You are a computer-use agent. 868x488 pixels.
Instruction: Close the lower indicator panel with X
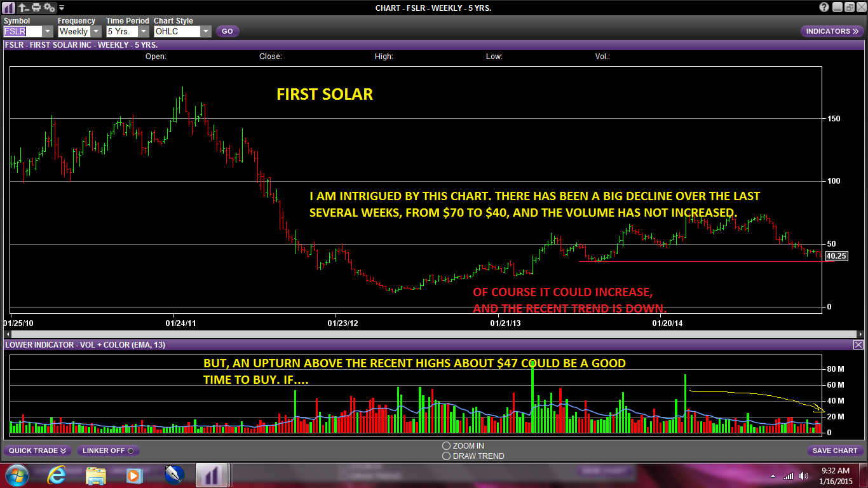858,344
